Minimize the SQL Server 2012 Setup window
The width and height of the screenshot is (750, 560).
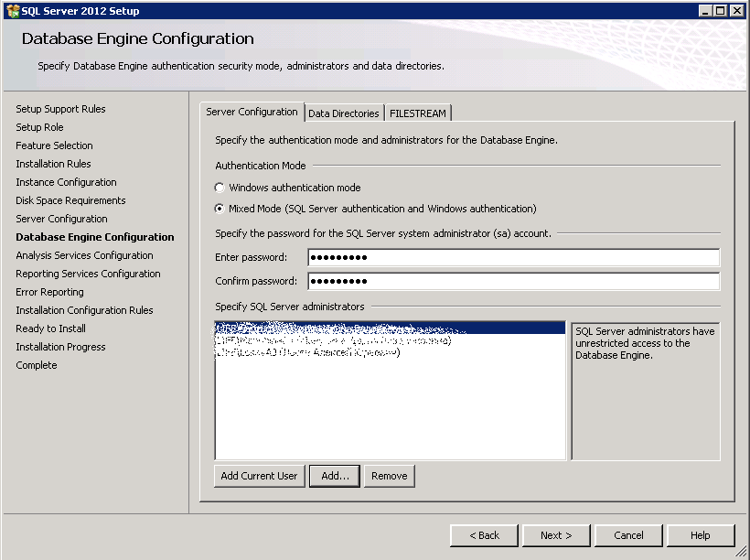click(x=704, y=11)
